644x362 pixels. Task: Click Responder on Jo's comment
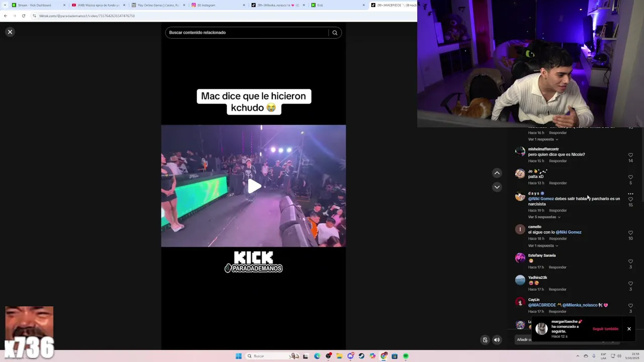(x=557, y=183)
